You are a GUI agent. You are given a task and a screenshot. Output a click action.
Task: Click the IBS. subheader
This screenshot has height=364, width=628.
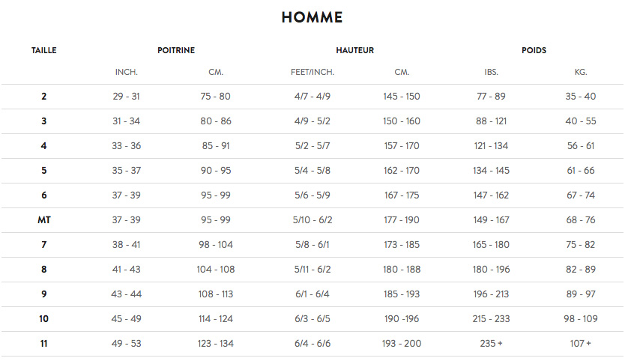[491, 73]
